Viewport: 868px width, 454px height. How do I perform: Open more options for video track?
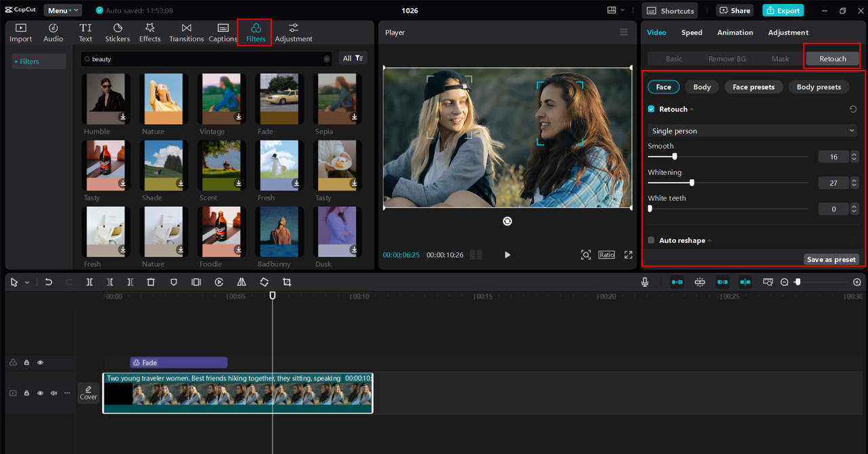[x=67, y=393]
